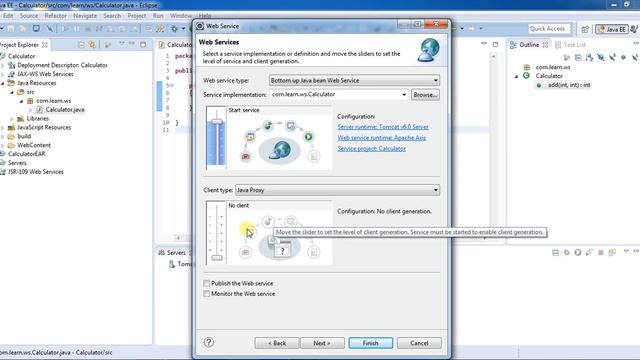Switch to the Java EE perspective button
The width and height of the screenshot is (640, 360).
[611, 29]
